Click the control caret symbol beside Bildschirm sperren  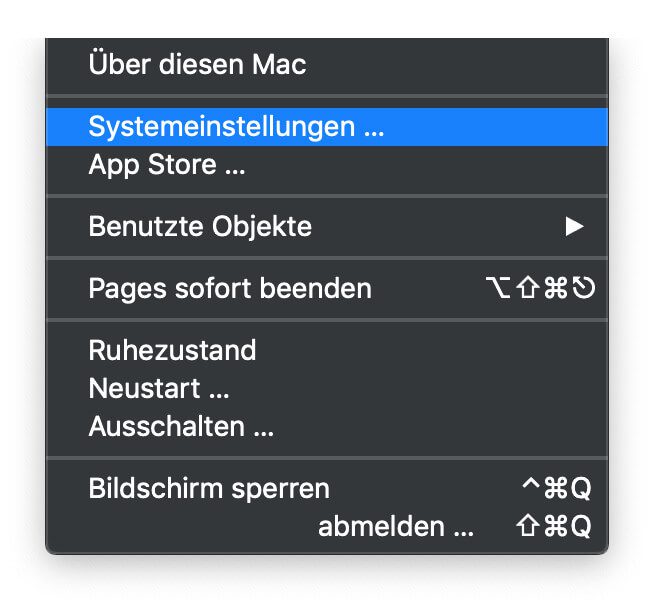530,489
